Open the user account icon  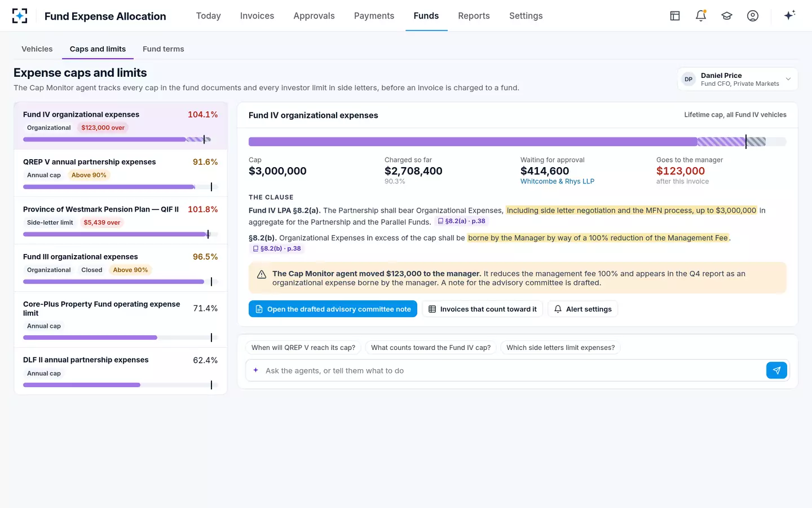[753, 16]
